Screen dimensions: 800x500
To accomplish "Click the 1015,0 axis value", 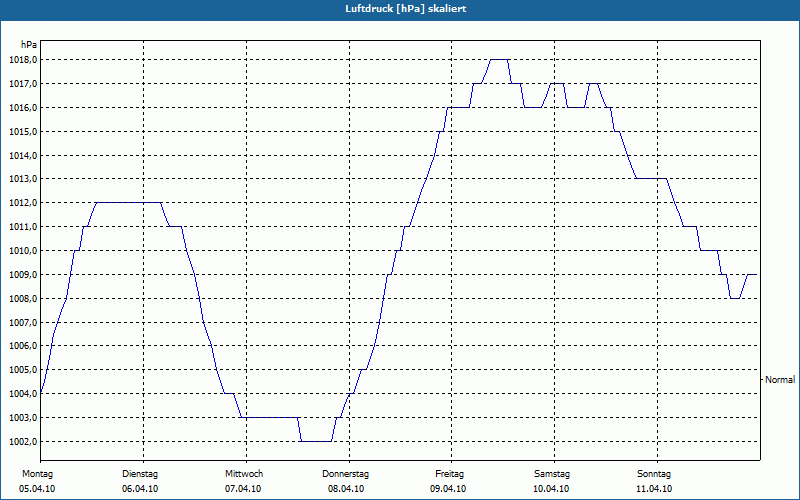I will (22, 132).
